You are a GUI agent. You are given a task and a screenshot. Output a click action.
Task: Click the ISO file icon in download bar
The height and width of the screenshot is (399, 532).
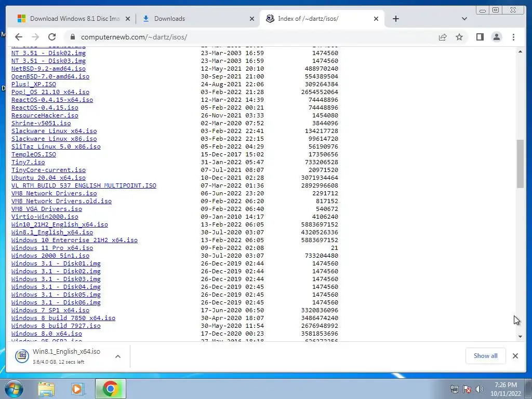[x=22, y=355]
